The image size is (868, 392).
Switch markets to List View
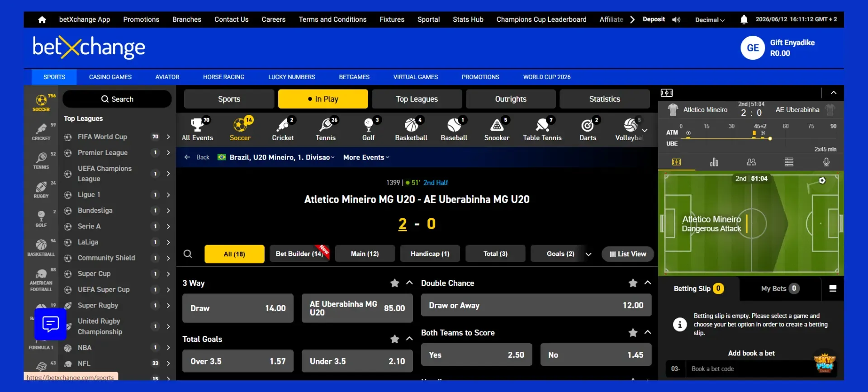click(x=628, y=254)
